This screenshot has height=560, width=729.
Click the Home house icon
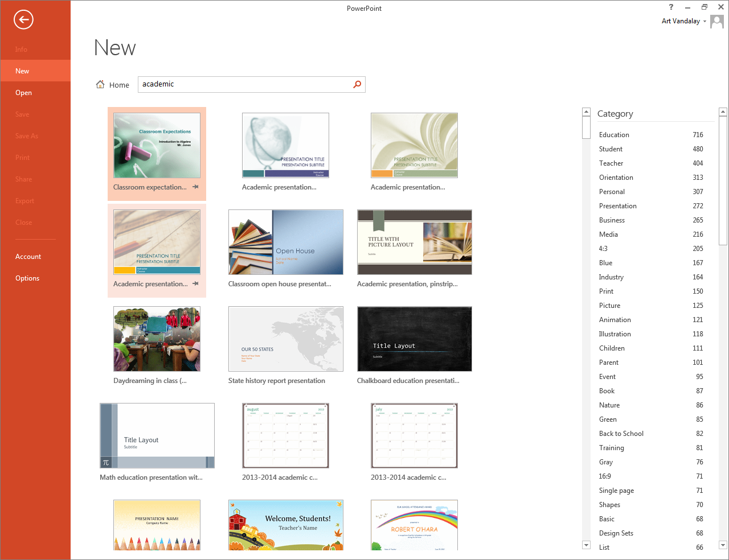pyautogui.click(x=100, y=84)
